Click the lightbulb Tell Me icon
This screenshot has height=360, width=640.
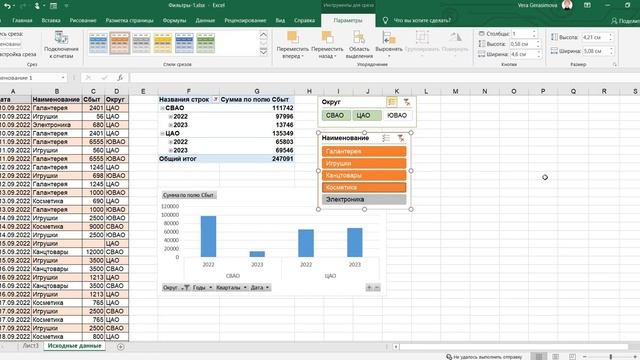(385, 20)
